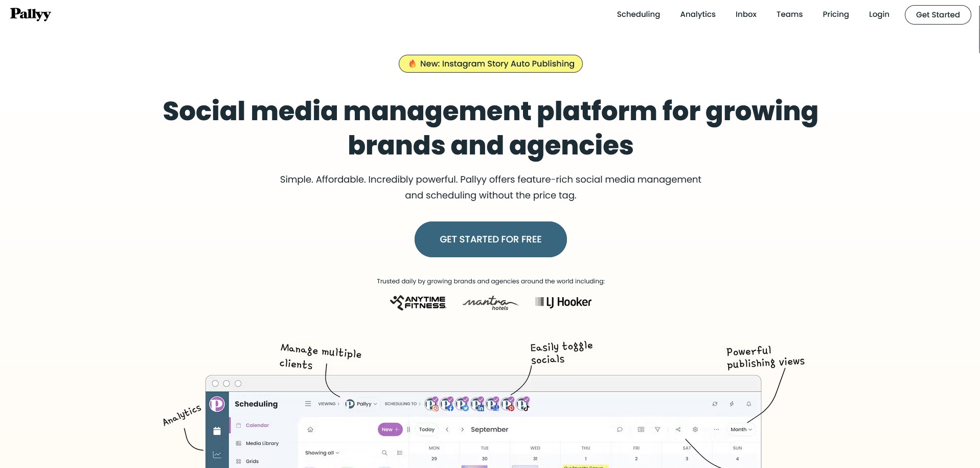The image size is (980, 468).
Task: Select MON 29 calendar column header
Action: (x=434, y=453)
